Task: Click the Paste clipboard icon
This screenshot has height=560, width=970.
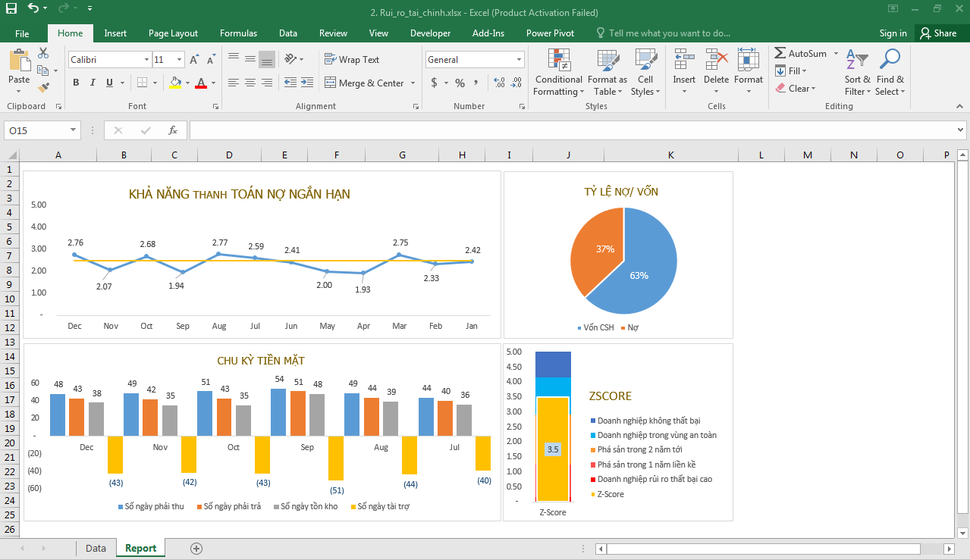Action: [x=19, y=61]
